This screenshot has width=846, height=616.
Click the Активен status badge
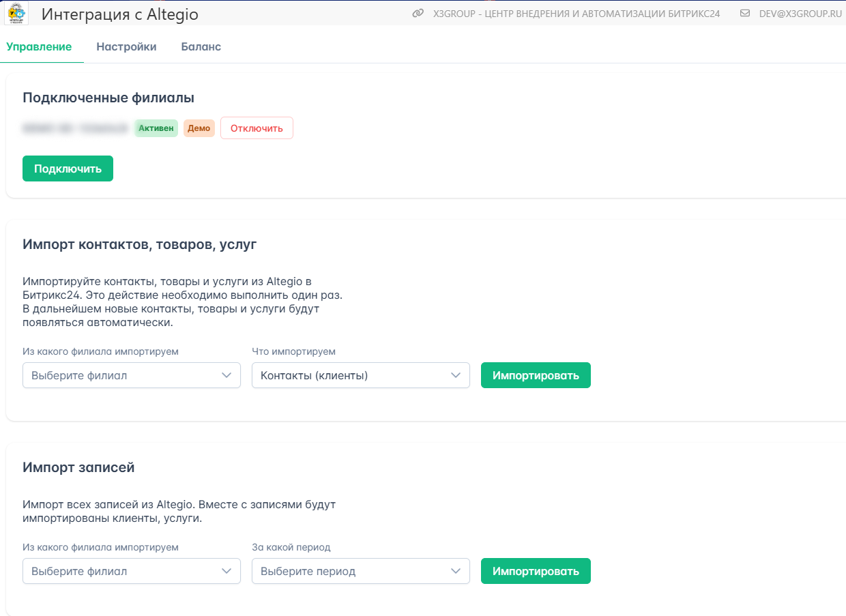tap(156, 128)
